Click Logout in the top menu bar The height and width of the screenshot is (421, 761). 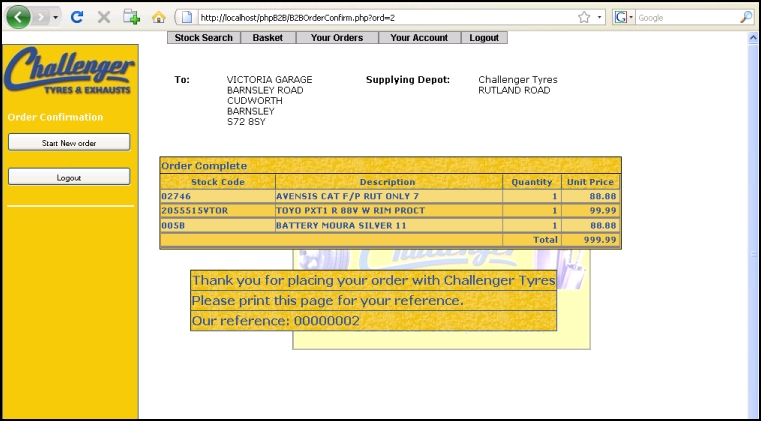click(484, 37)
